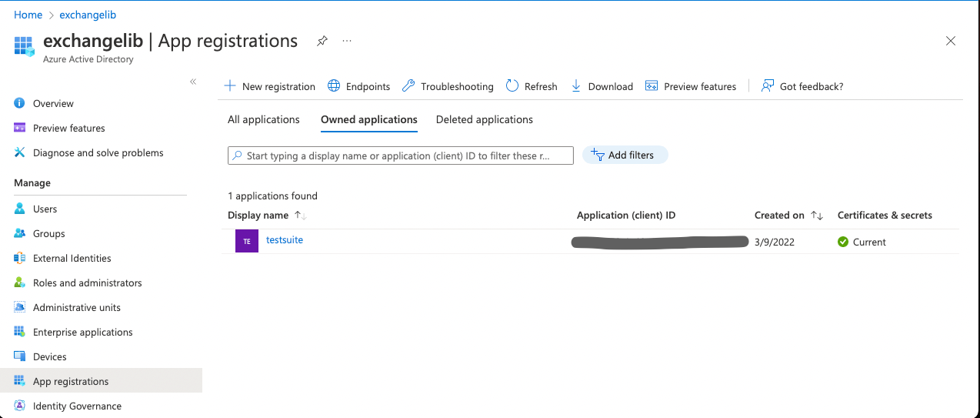Click the '1 applications found' text
This screenshot has height=418, width=980.
[x=273, y=196]
